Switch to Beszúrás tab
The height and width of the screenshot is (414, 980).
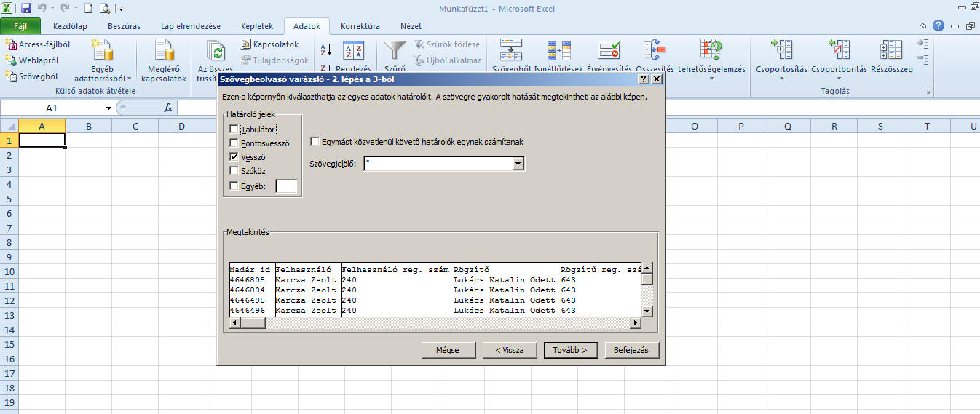tap(124, 26)
